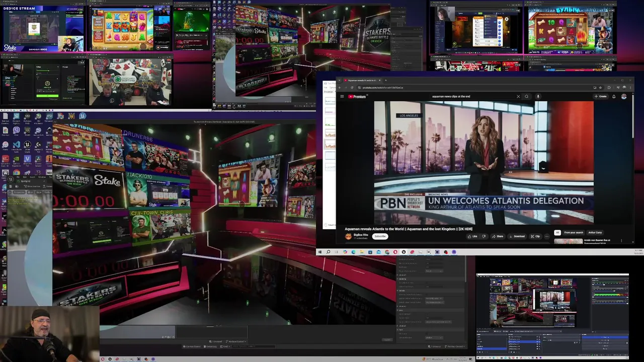Click the Windows Start button
This screenshot has height=362, width=644.
point(320,252)
